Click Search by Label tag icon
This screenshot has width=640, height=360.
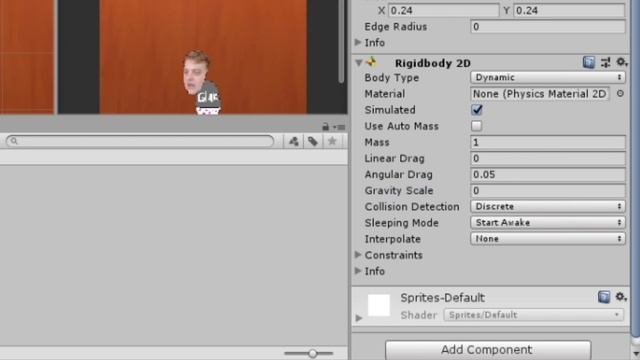pyautogui.click(x=313, y=141)
